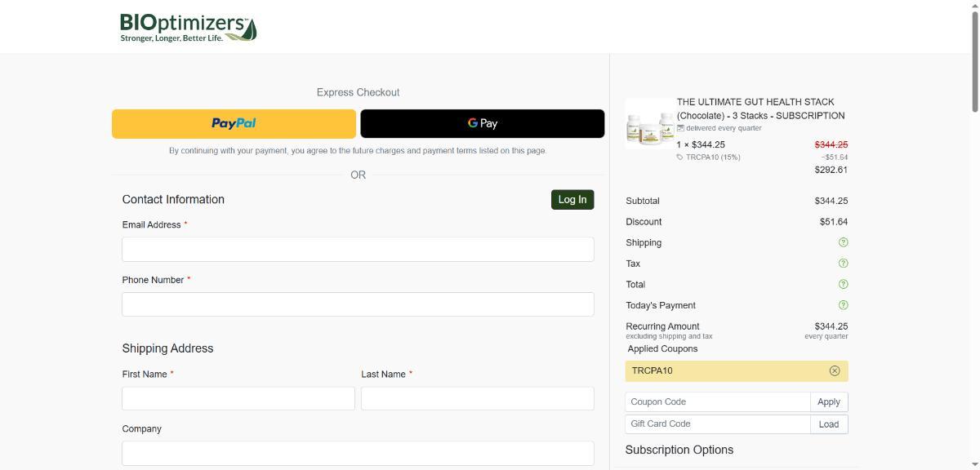Click the Company text field
This screenshot has width=980, height=470.
click(x=358, y=453)
